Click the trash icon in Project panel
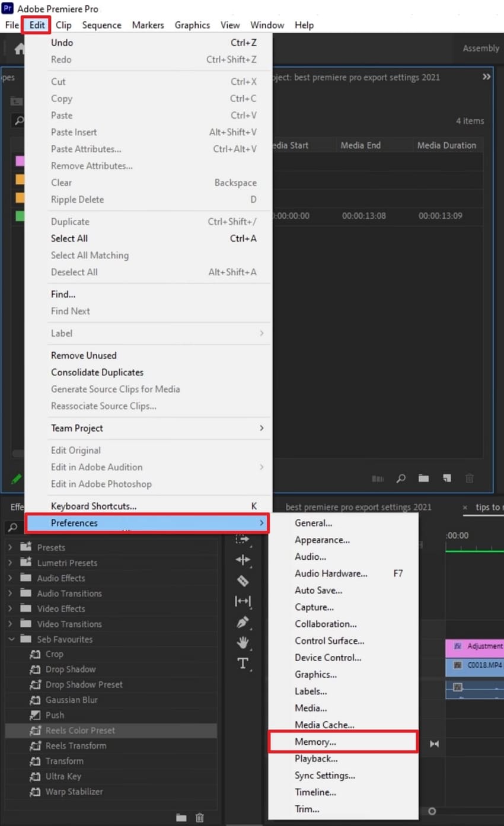504x826 pixels. 470,479
